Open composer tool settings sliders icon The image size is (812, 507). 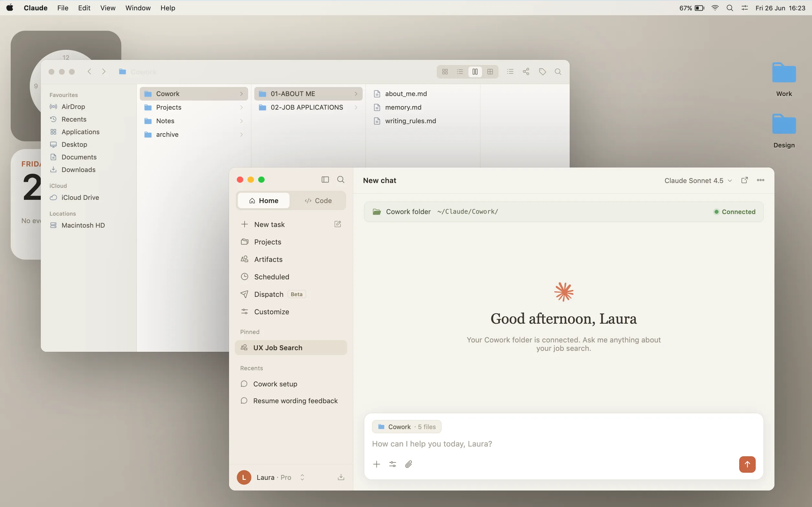pyautogui.click(x=392, y=464)
